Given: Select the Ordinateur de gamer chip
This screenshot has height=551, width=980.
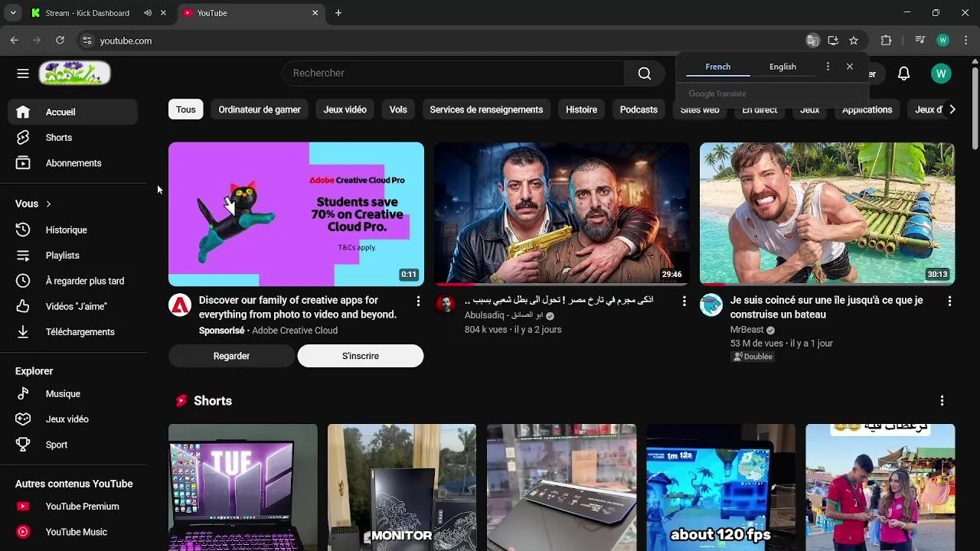Looking at the screenshot, I should [260, 109].
